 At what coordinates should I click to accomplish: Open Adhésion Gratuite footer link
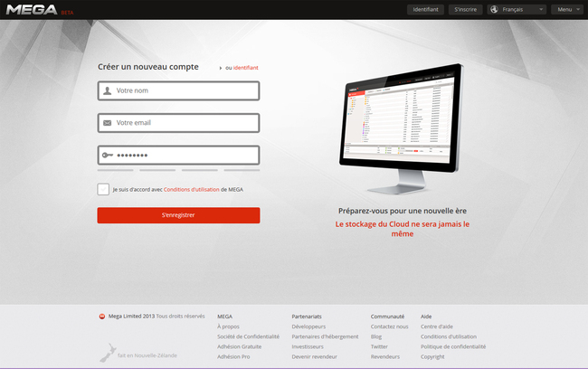239,347
